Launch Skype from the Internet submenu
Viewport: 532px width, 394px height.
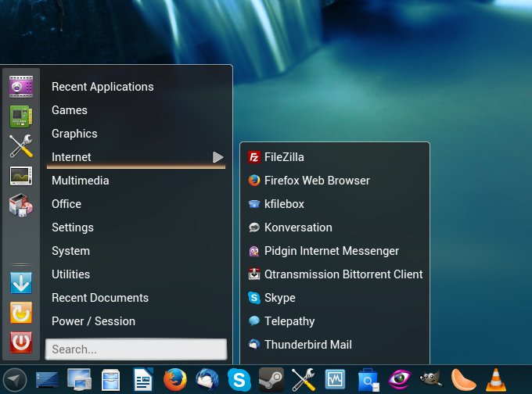tap(335, 298)
